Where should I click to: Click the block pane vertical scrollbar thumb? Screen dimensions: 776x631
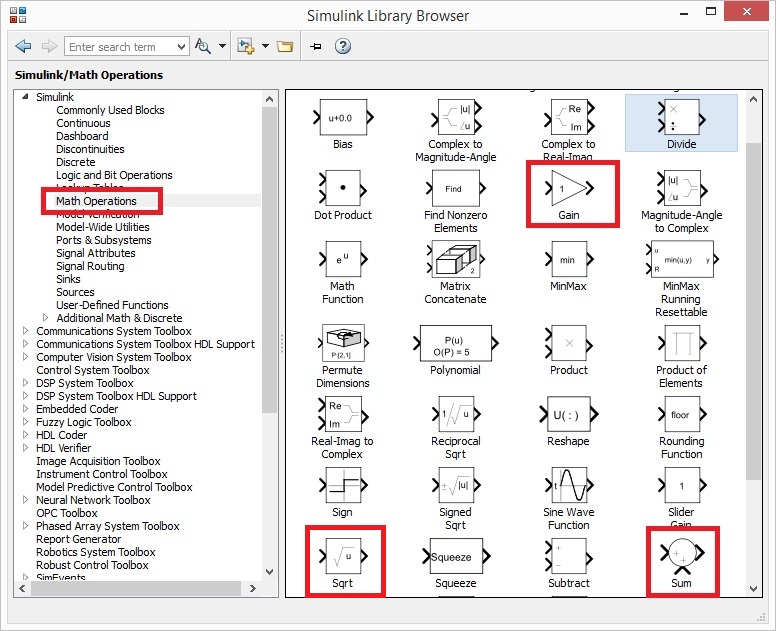[753, 311]
